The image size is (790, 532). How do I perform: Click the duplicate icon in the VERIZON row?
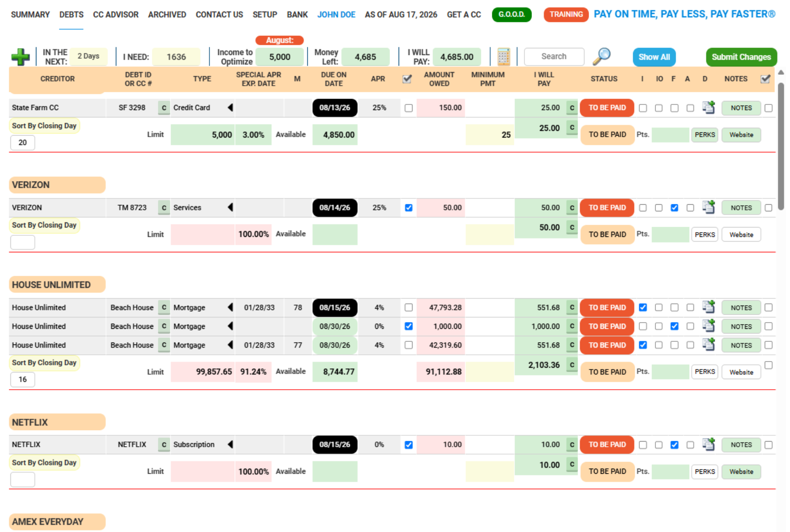[708, 207]
